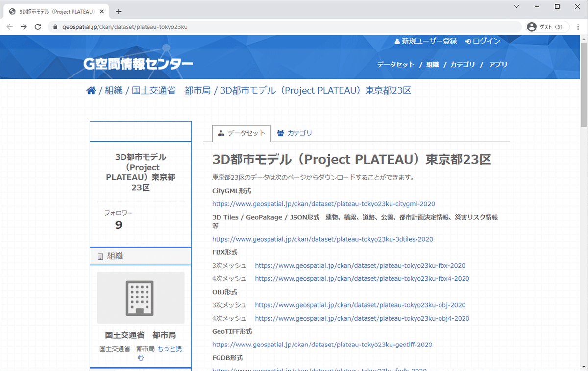Click the padlock site info icon
This screenshot has height=371, width=588.
[55, 27]
